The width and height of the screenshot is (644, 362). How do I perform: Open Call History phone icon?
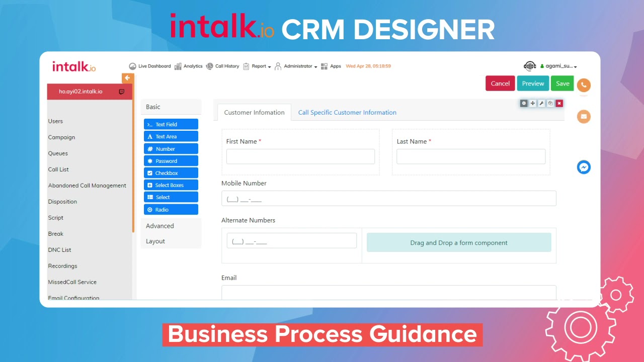[210, 66]
